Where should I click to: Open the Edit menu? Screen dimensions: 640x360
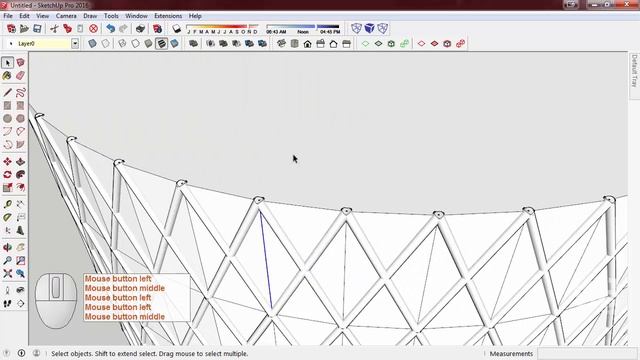click(24, 16)
